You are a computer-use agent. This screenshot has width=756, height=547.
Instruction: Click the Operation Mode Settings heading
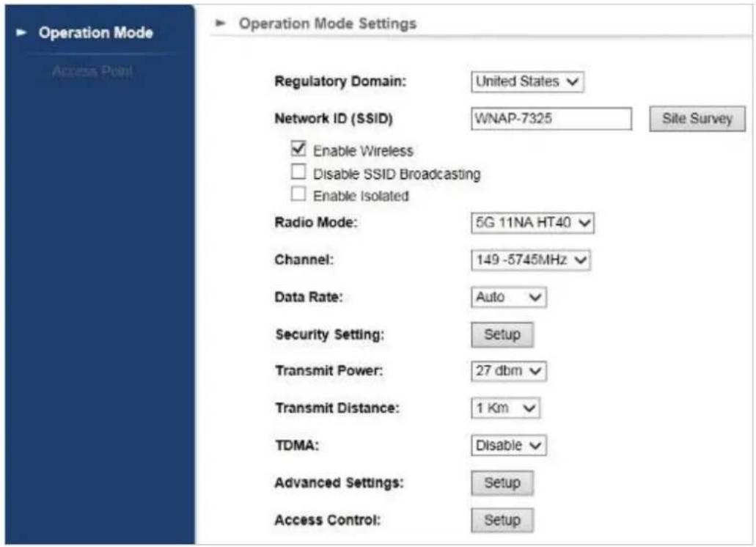tap(327, 23)
